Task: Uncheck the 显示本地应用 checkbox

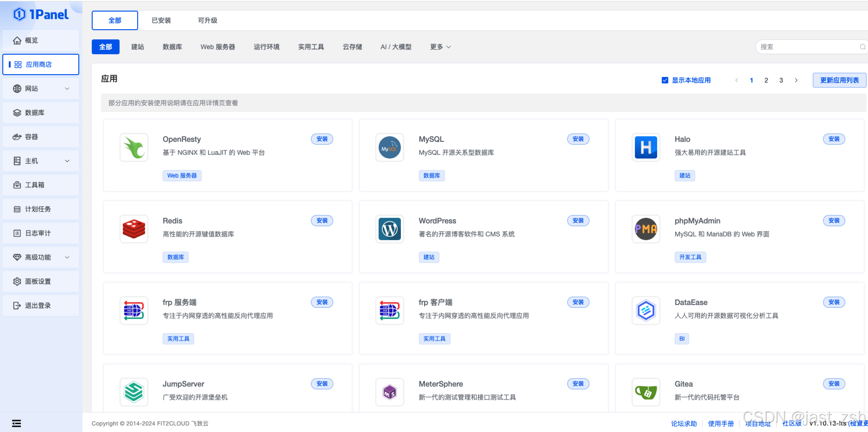Action: [665, 80]
